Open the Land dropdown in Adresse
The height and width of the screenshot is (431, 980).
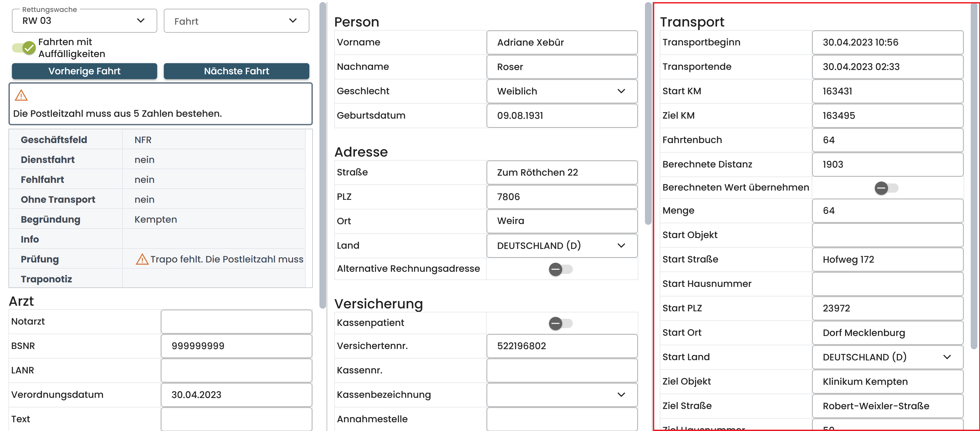coord(561,245)
